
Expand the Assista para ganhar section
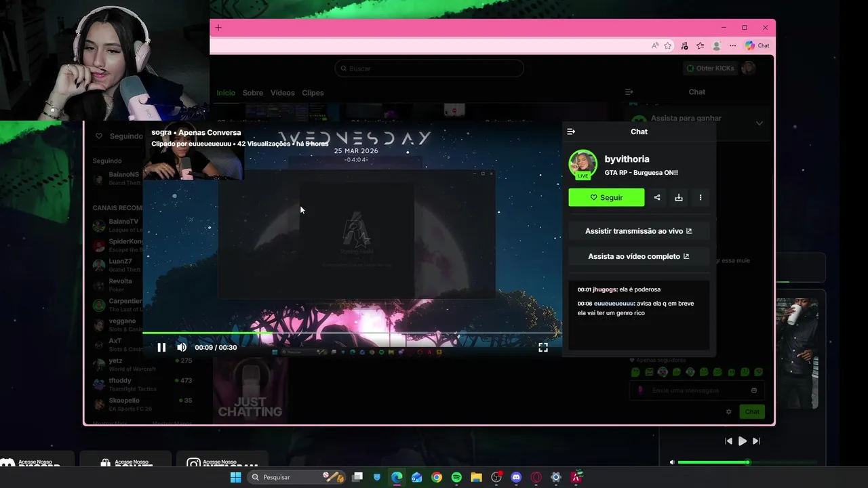[x=759, y=123]
